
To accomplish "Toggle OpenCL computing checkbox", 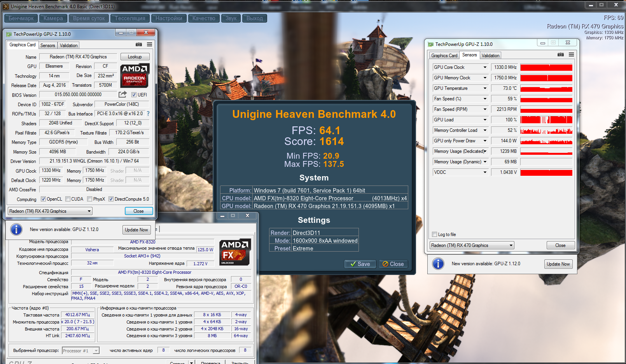I will coord(43,199).
